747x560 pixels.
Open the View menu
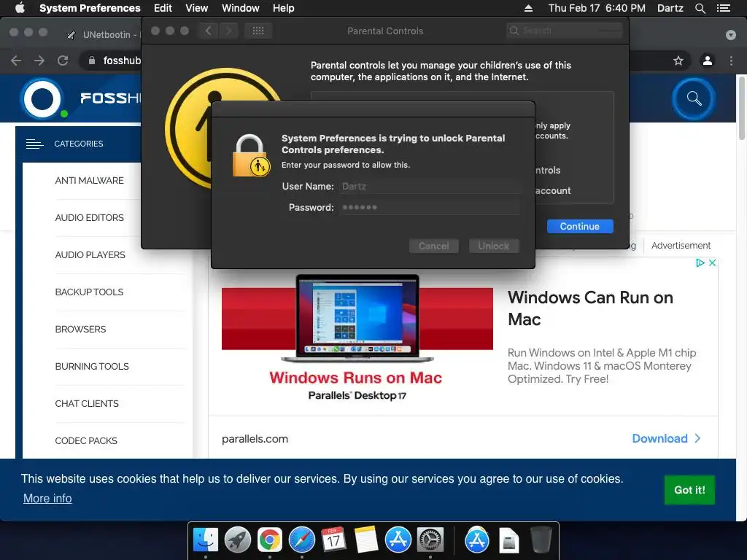[197, 8]
